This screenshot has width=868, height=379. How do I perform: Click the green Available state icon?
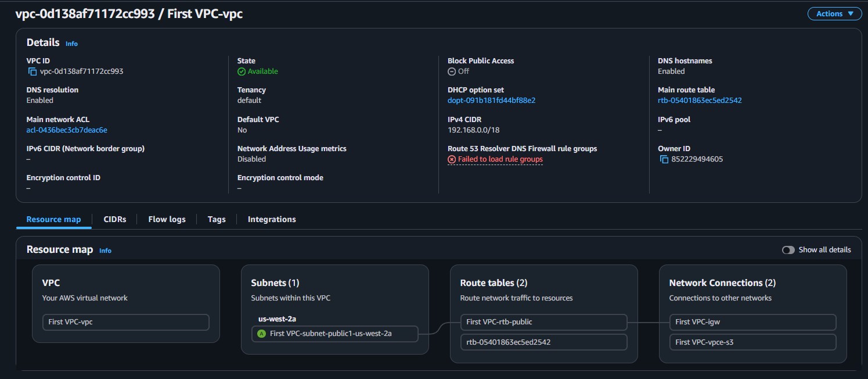point(240,71)
